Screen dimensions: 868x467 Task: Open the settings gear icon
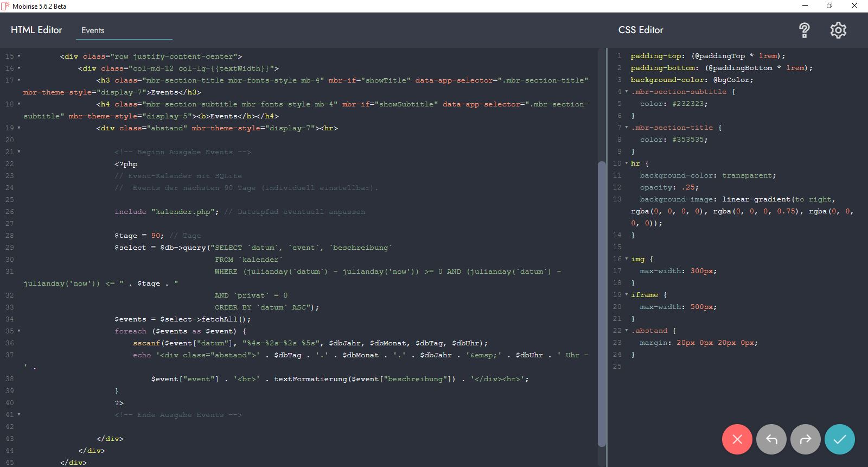pyautogui.click(x=838, y=30)
